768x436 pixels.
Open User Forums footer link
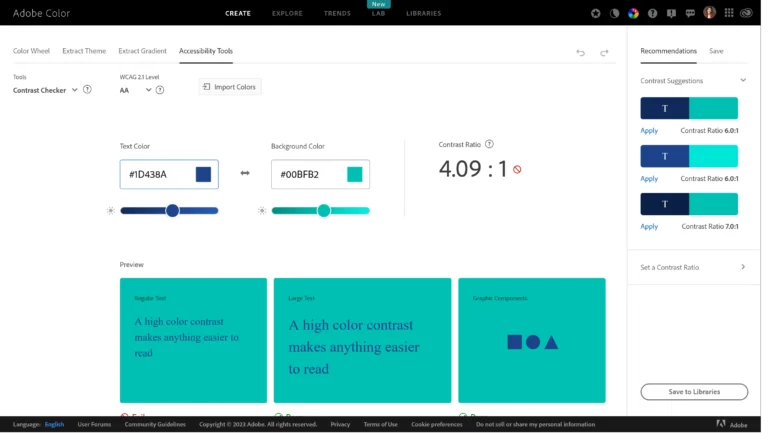95,427
